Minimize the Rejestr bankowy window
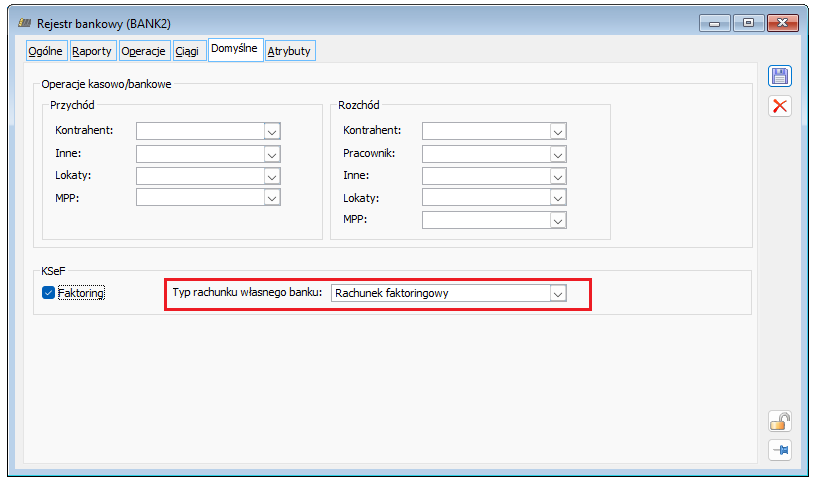 pos(714,23)
